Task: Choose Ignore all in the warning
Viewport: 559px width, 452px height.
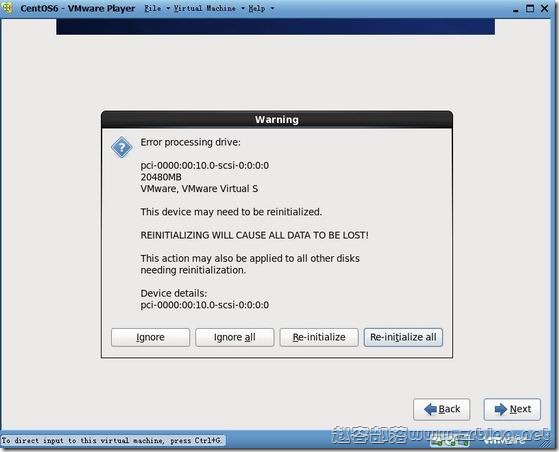Action: pos(235,337)
